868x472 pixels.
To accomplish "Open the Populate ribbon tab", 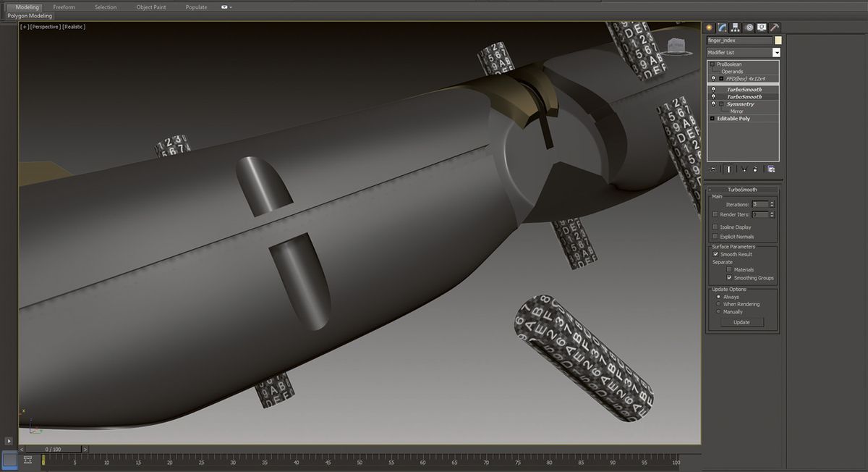I will [x=195, y=7].
